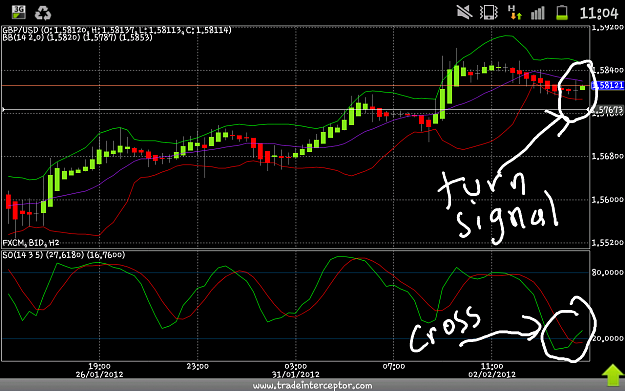Tap the FXCM, BID, H2 label
625x391 pixels.
coord(31,243)
